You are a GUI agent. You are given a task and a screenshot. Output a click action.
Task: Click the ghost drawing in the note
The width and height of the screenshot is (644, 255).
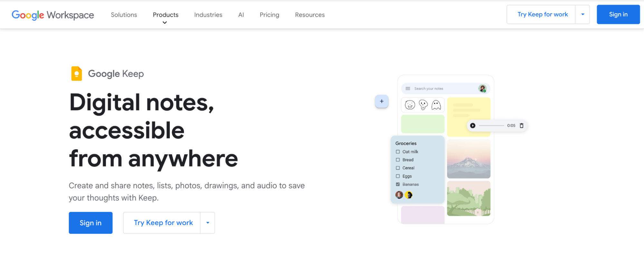pos(436,105)
